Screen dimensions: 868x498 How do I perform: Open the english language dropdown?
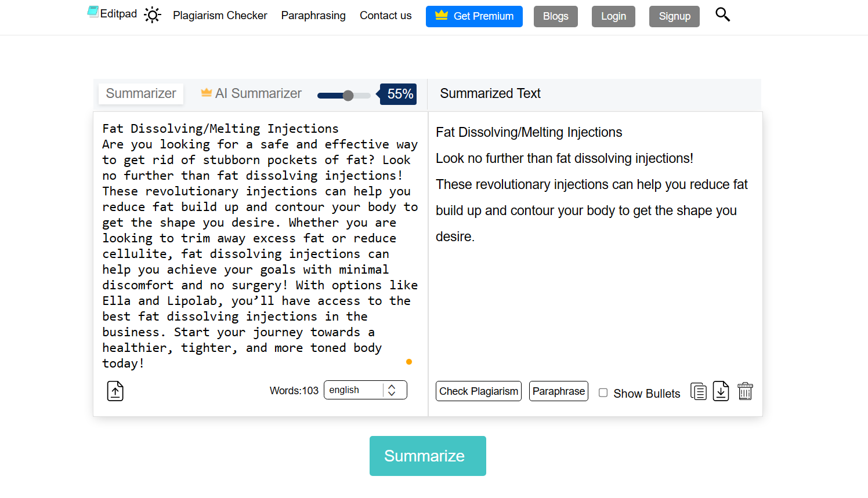click(x=354, y=390)
